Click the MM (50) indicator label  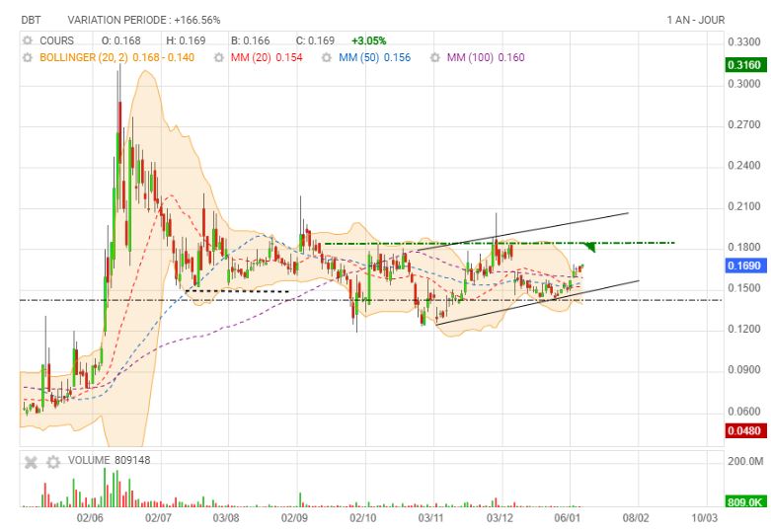coord(359,57)
